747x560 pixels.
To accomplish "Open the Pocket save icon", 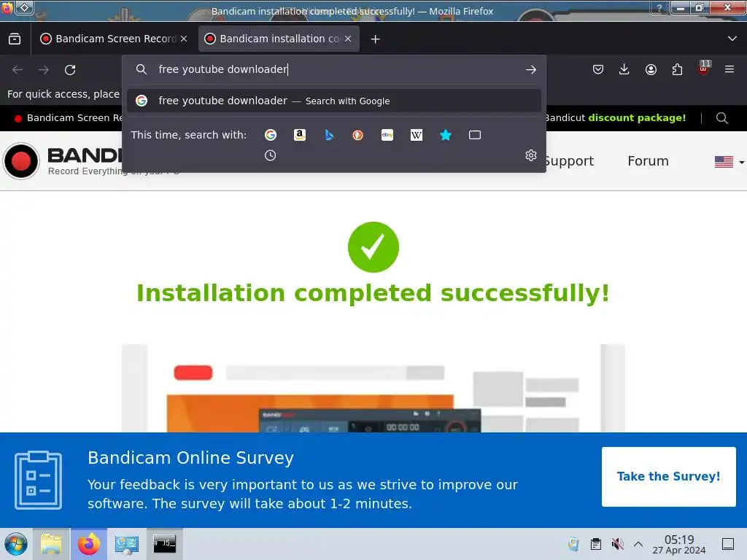I will pos(598,69).
